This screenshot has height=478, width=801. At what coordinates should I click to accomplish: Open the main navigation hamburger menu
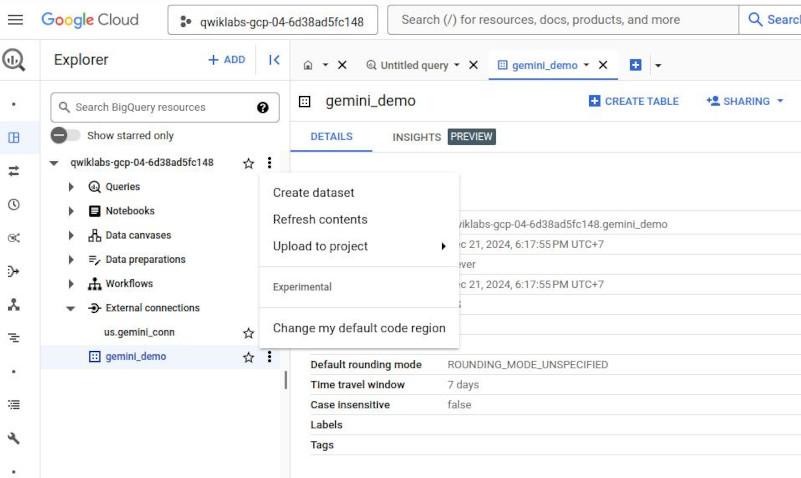[x=15, y=20]
